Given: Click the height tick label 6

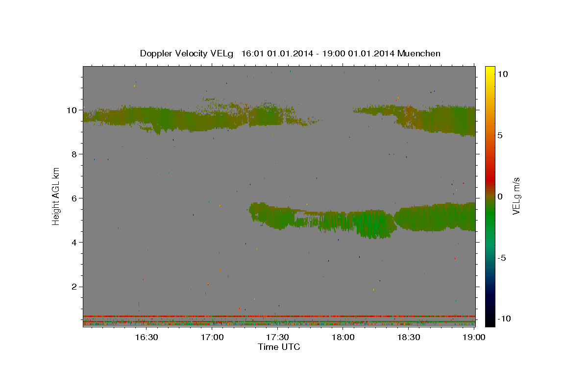Looking at the screenshot, I should point(75,198).
